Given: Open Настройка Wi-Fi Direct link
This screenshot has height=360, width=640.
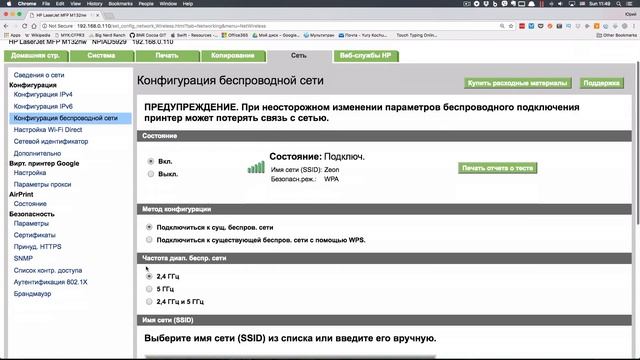Looking at the screenshot, I should 48,130.
